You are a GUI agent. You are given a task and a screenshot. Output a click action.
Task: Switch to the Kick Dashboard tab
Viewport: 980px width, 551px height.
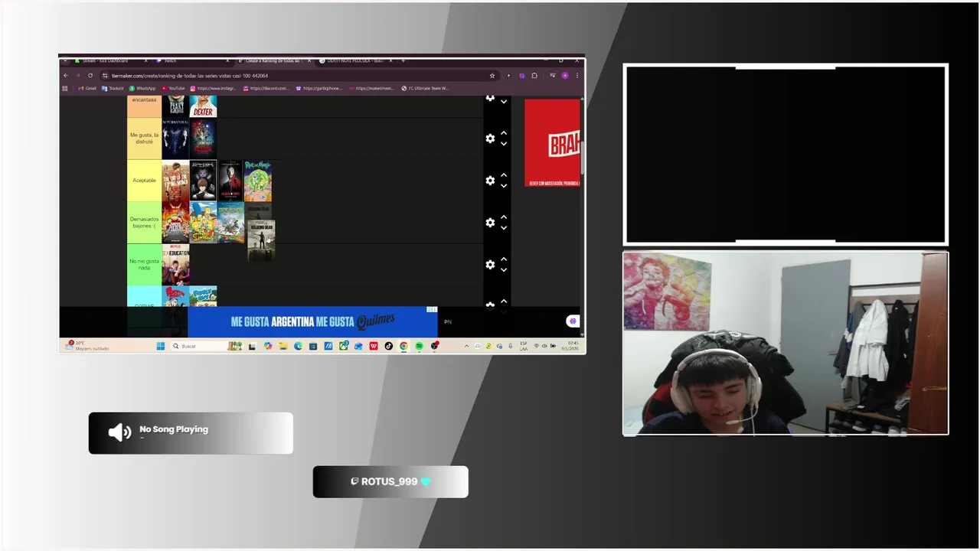click(106, 60)
